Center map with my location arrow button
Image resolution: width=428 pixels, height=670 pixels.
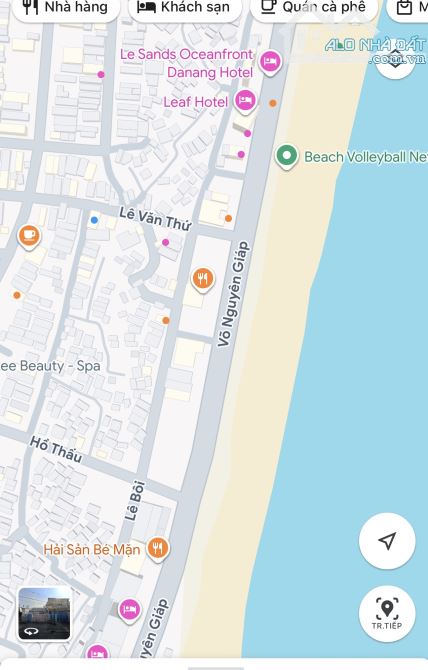(387, 541)
